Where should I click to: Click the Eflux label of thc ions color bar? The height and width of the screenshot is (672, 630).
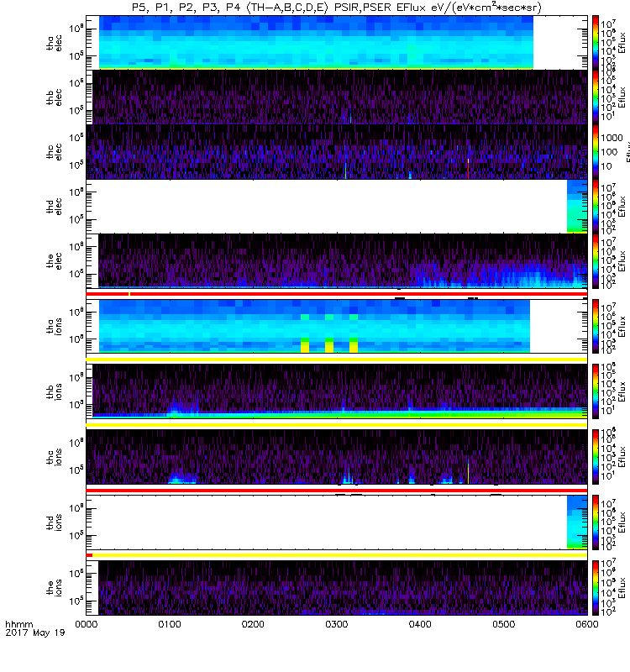point(622,457)
